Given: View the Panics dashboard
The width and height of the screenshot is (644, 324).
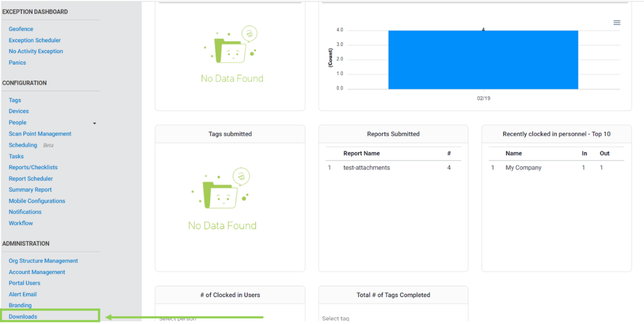Looking at the screenshot, I should pos(17,62).
